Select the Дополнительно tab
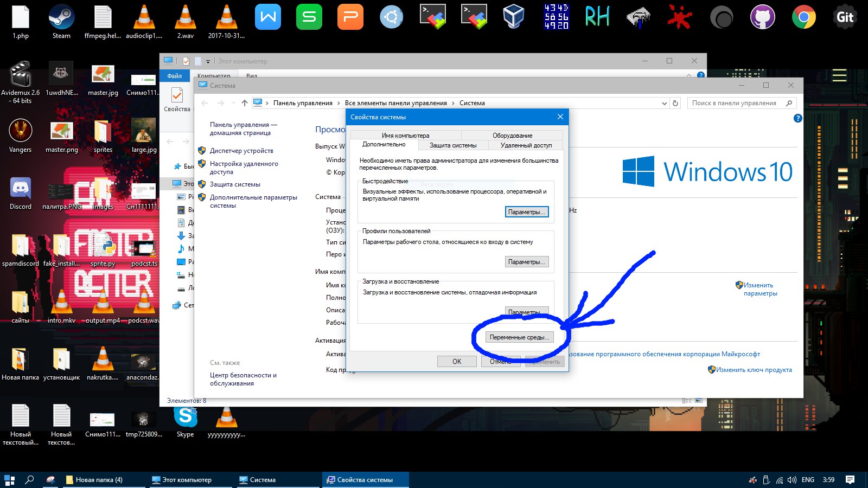868x488 pixels. click(384, 145)
